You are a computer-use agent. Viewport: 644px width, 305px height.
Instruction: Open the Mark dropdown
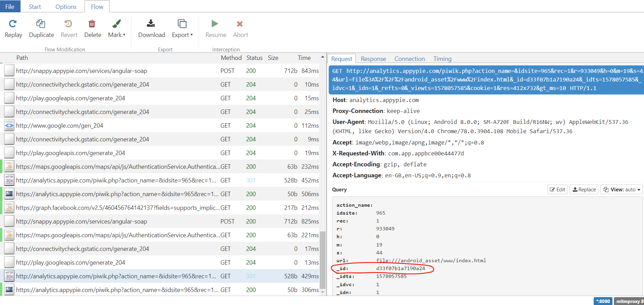pos(117,29)
